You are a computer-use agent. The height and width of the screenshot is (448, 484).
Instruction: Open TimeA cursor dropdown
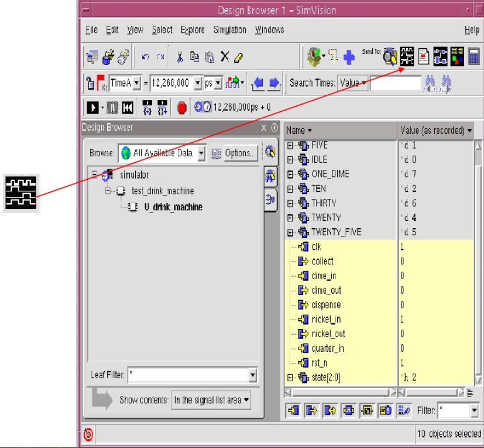(x=136, y=83)
